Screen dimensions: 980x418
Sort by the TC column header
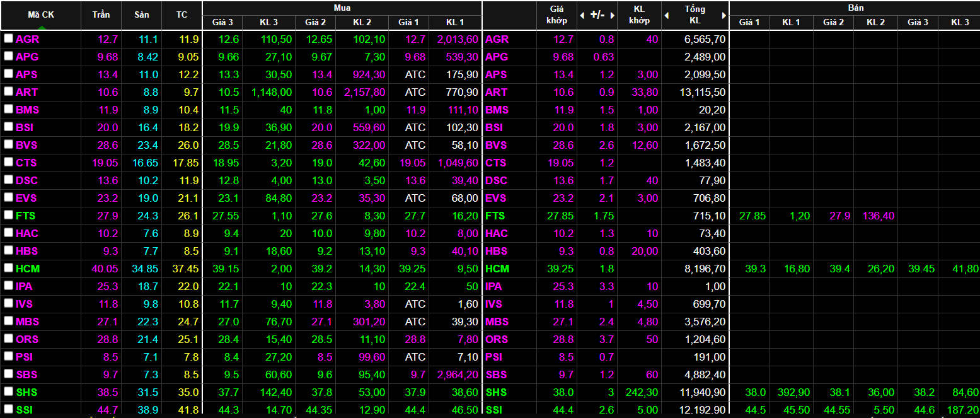coord(182,15)
